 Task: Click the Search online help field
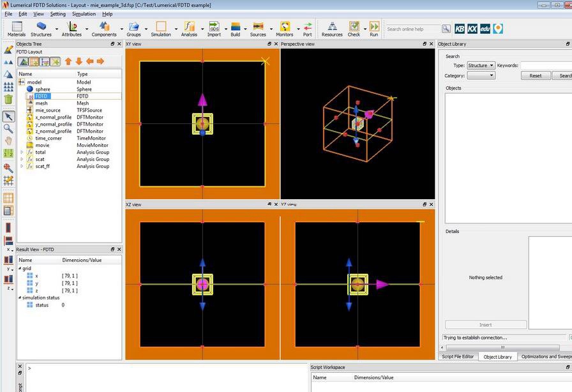coord(412,29)
